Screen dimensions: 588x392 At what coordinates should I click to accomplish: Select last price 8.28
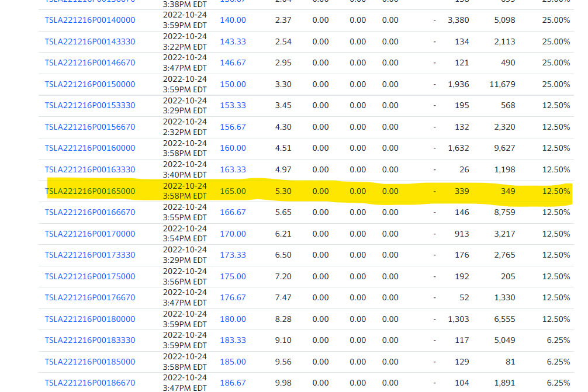click(283, 320)
